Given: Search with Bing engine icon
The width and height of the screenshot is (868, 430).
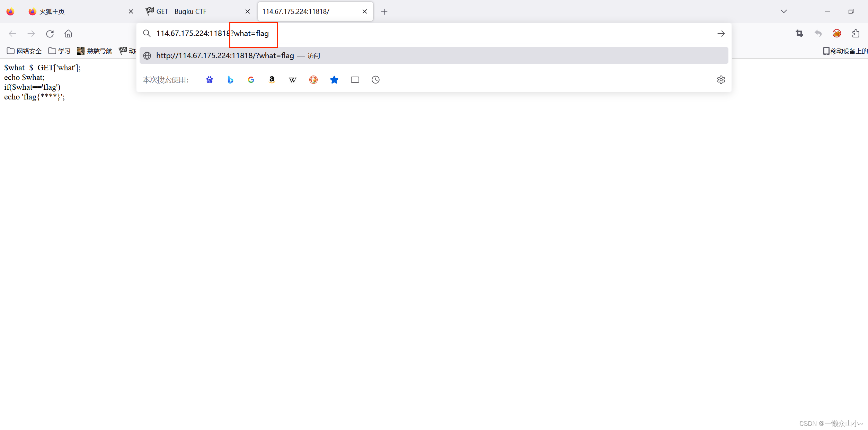Looking at the screenshot, I should 230,80.
